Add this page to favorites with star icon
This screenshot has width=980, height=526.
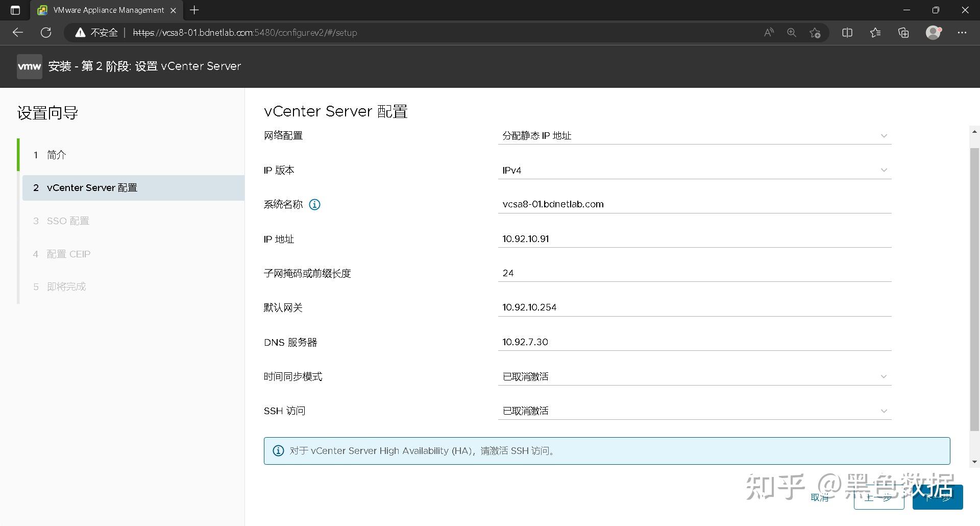coord(815,32)
